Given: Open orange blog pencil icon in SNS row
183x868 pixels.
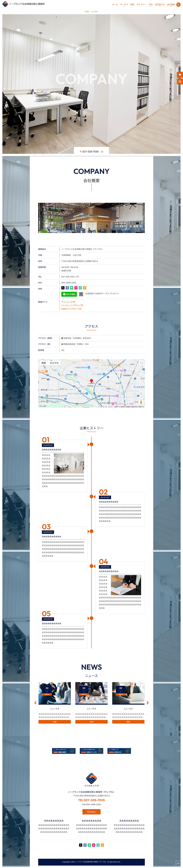Looking at the screenshot, I should pos(85,288).
